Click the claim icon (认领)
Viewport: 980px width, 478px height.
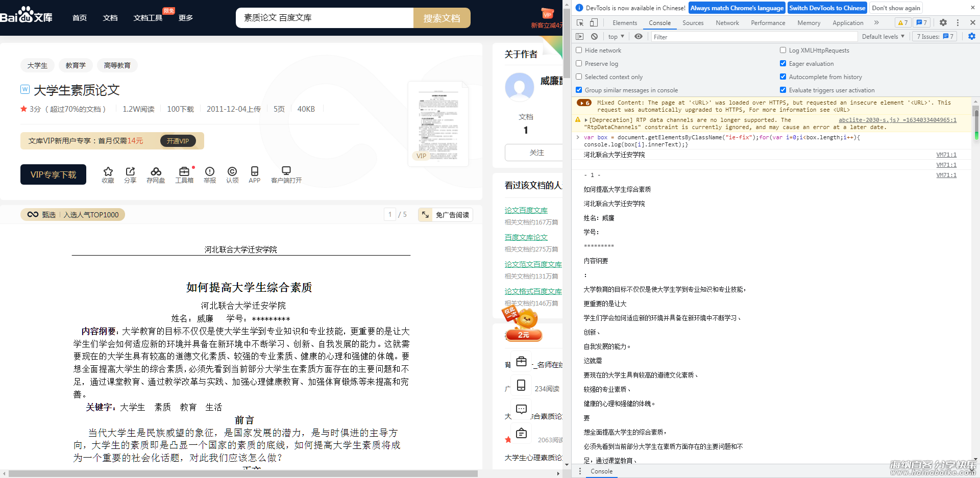pyautogui.click(x=232, y=171)
